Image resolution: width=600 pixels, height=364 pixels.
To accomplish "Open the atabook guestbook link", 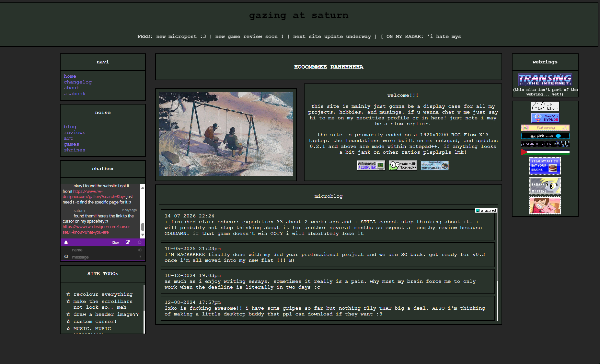I will pyautogui.click(x=75, y=94).
